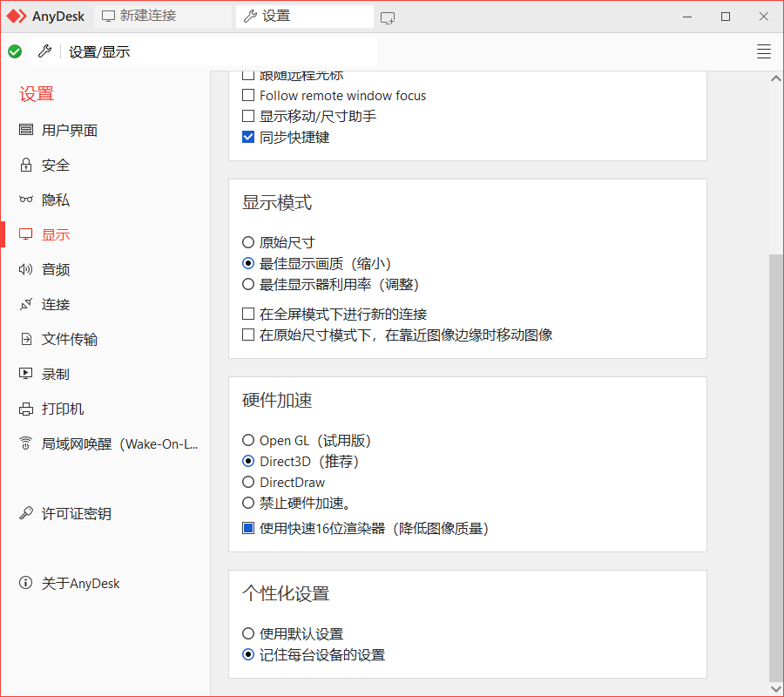Image resolution: width=784 pixels, height=697 pixels.
Task: Click the scrollbar down arrow
Action: [x=775, y=689]
